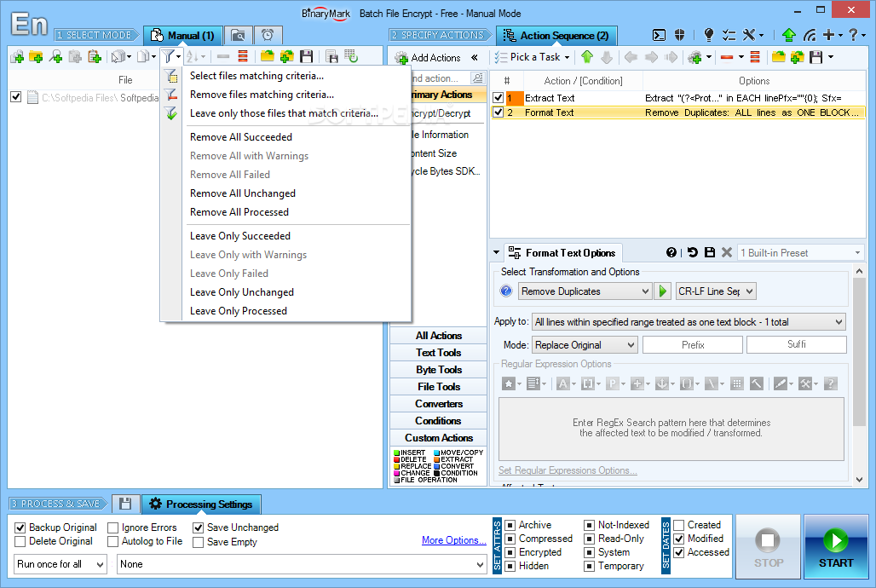
Task: Click the START button
Action: (x=836, y=546)
